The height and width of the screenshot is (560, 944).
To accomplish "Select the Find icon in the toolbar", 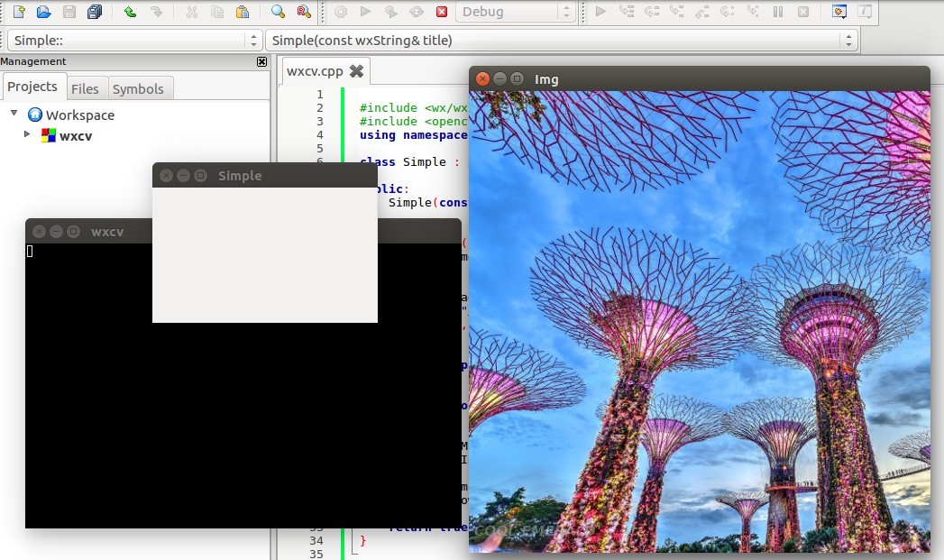I will 277,12.
